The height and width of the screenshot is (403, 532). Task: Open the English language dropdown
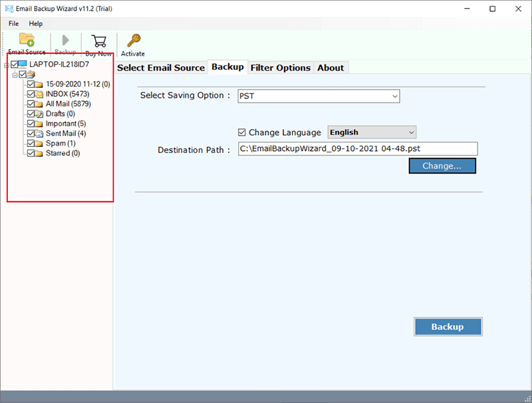point(372,132)
